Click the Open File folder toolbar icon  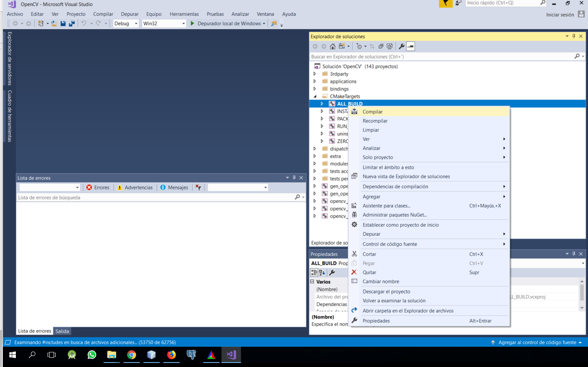point(54,24)
